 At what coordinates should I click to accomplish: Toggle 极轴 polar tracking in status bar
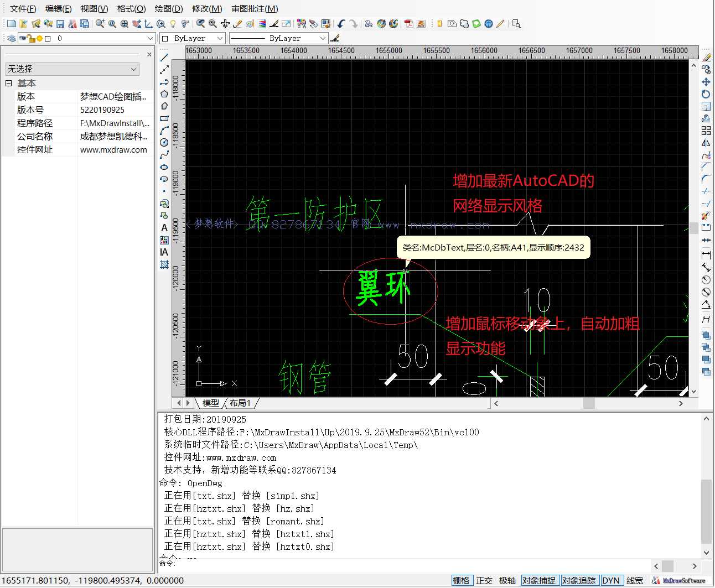pyautogui.click(x=507, y=580)
